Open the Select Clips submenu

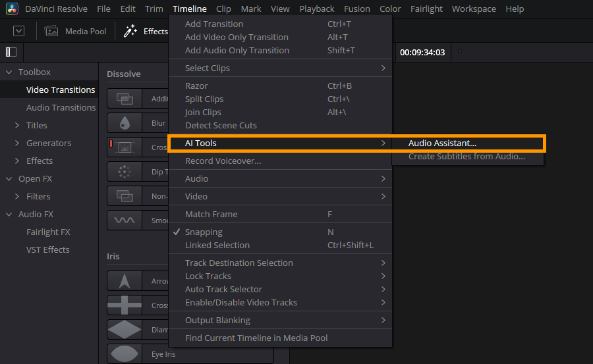coord(280,68)
